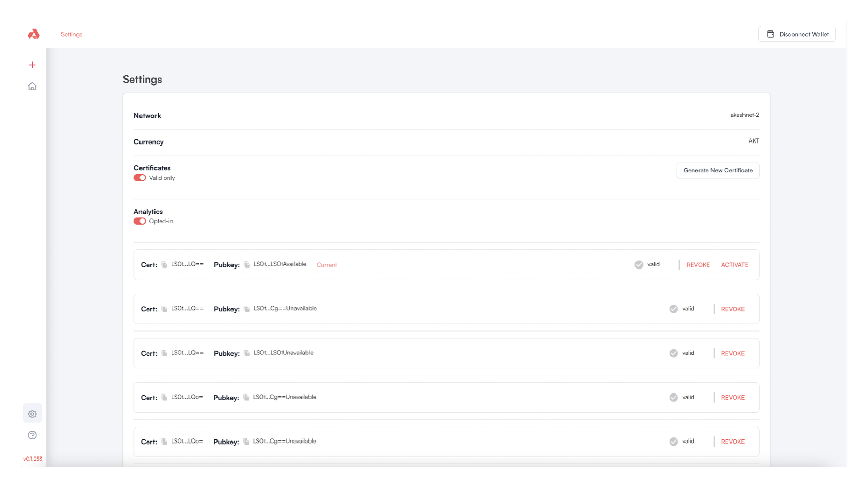Screen dimensions: 868x488
Task: Click the plus new deployment icon
Action: click(x=32, y=65)
